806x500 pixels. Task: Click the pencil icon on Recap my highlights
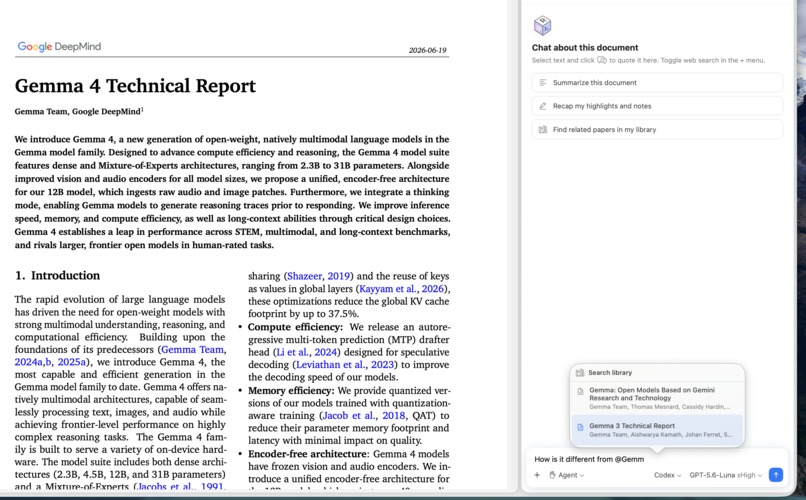[x=543, y=106]
